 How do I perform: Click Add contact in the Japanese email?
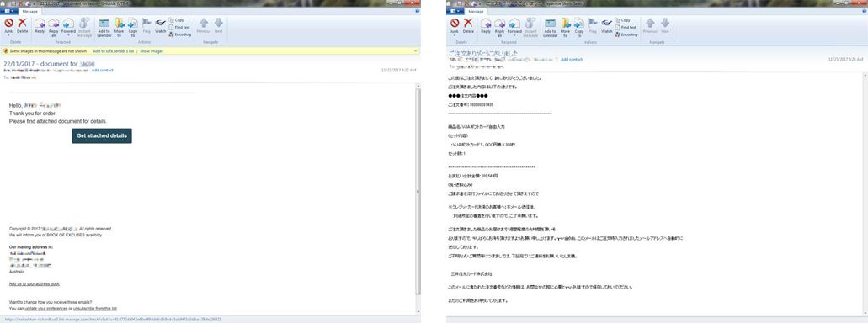pos(572,59)
